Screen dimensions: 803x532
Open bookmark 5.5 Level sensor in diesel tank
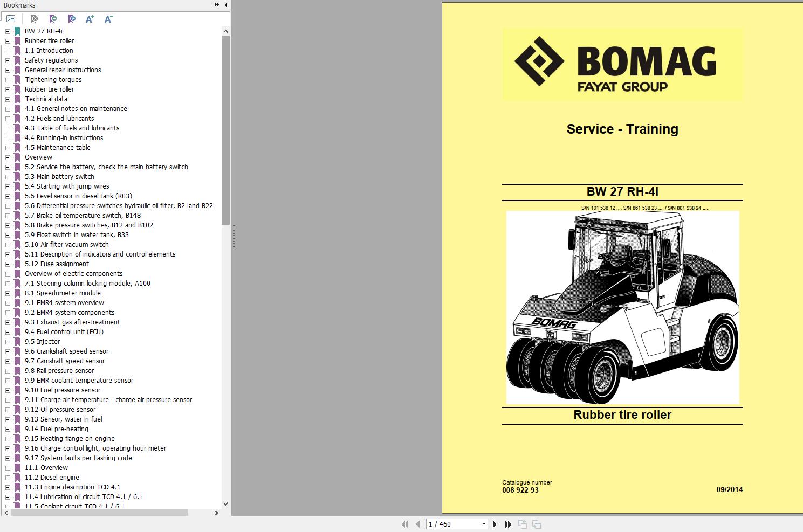click(78, 196)
